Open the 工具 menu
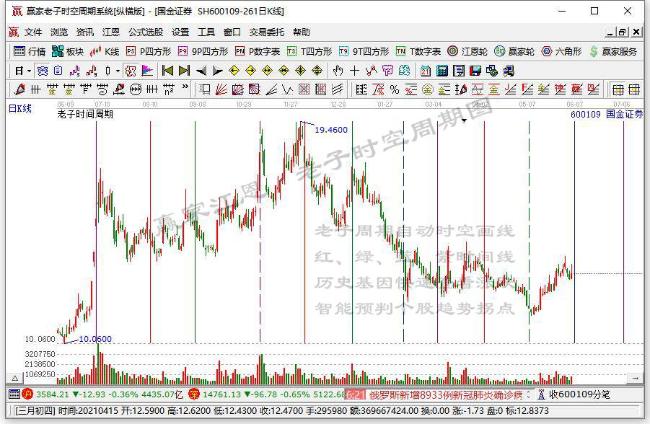Screen dimensions: 650x424 pyautogui.click(x=206, y=32)
